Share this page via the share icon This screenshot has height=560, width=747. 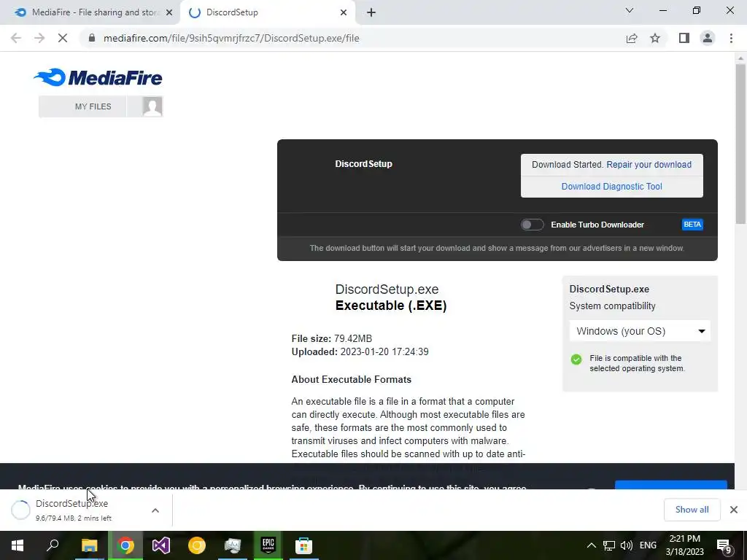(632, 38)
